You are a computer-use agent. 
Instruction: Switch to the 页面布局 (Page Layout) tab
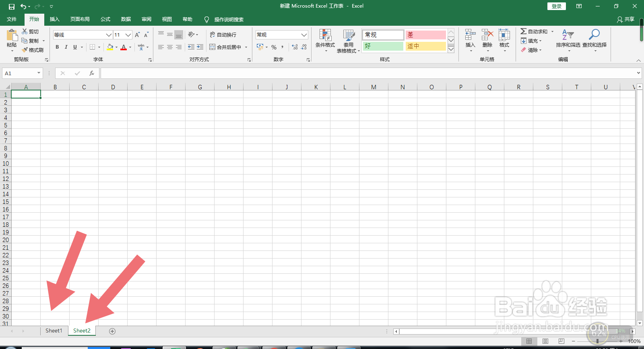pos(80,19)
